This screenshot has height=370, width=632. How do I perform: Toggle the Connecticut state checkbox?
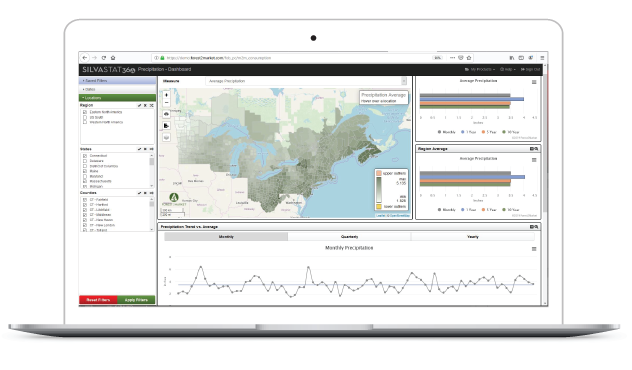[85, 156]
